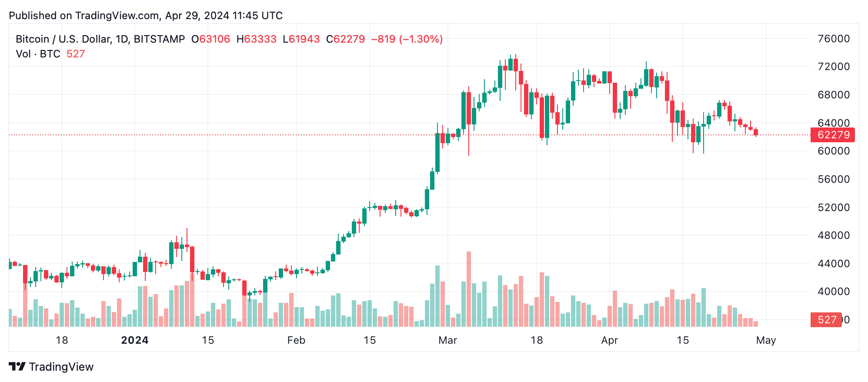The image size is (868, 382).
Task: Click the 48000 price axis label
Action: (x=834, y=235)
